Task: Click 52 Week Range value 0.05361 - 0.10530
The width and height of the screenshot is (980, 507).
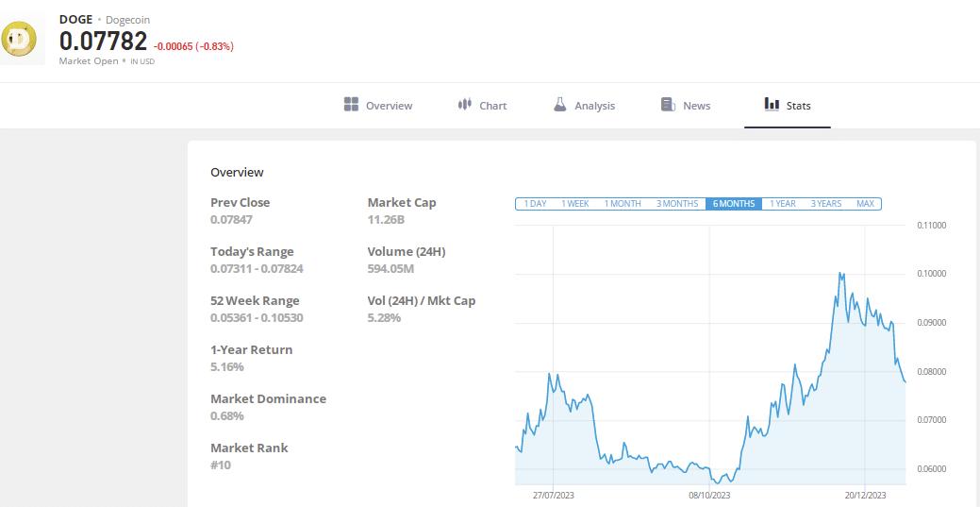Action: click(x=257, y=317)
